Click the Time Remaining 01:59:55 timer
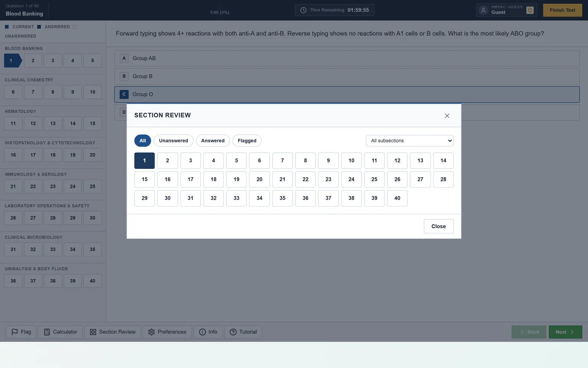 (x=334, y=10)
